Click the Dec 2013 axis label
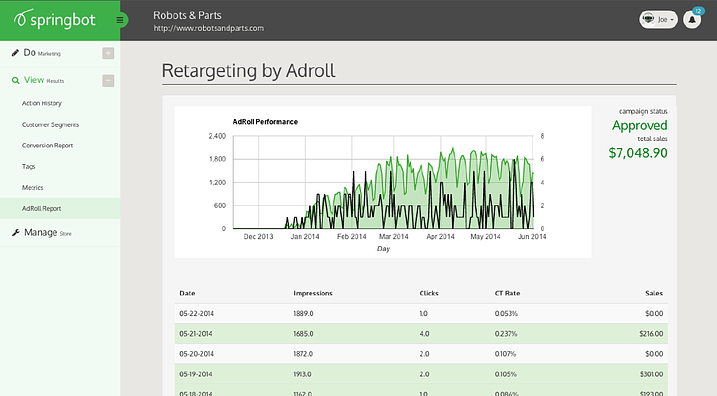Viewport: 717px width, 396px height. pos(258,236)
